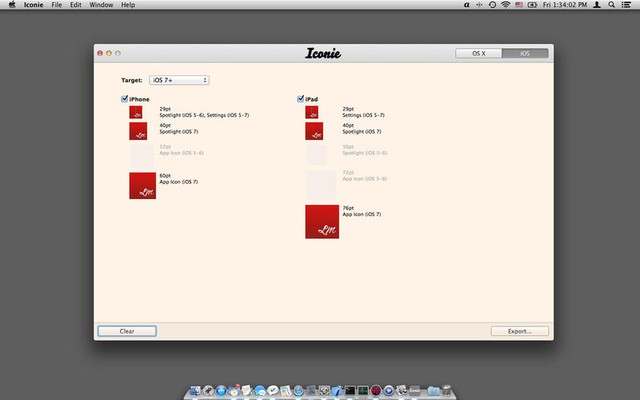Click the iPad 29pt Settings icon thumbnail
The height and width of the screenshot is (400, 640).
point(312,112)
